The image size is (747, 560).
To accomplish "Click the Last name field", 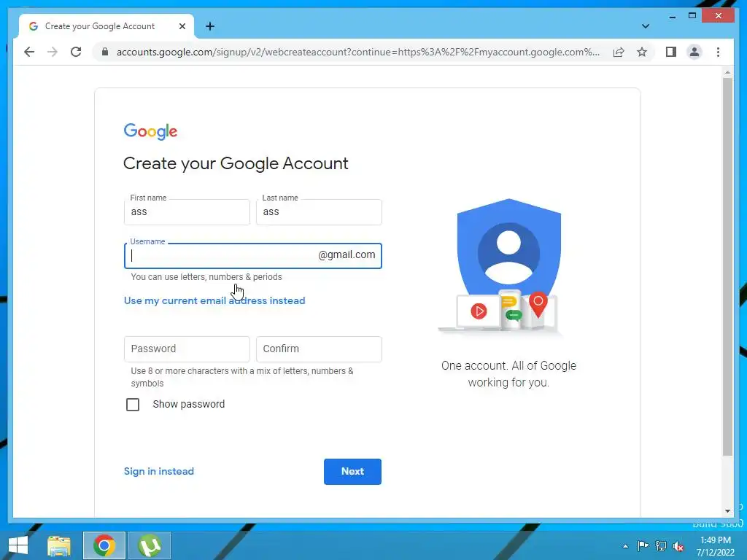I will click(319, 212).
